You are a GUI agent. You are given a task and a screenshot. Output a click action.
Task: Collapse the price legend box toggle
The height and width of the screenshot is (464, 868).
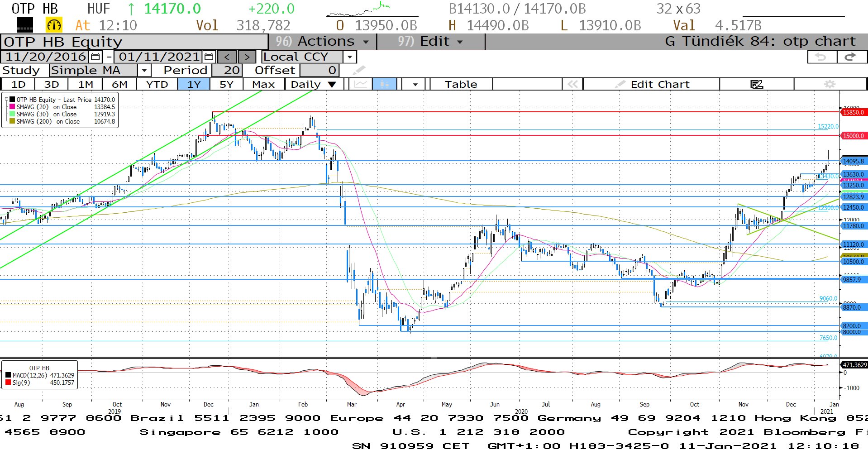6,98
